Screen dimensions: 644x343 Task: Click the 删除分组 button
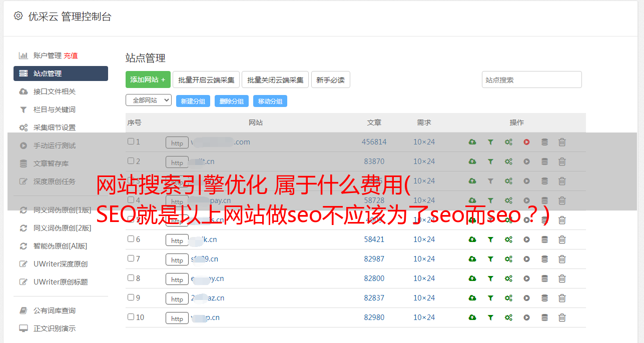[x=232, y=101]
